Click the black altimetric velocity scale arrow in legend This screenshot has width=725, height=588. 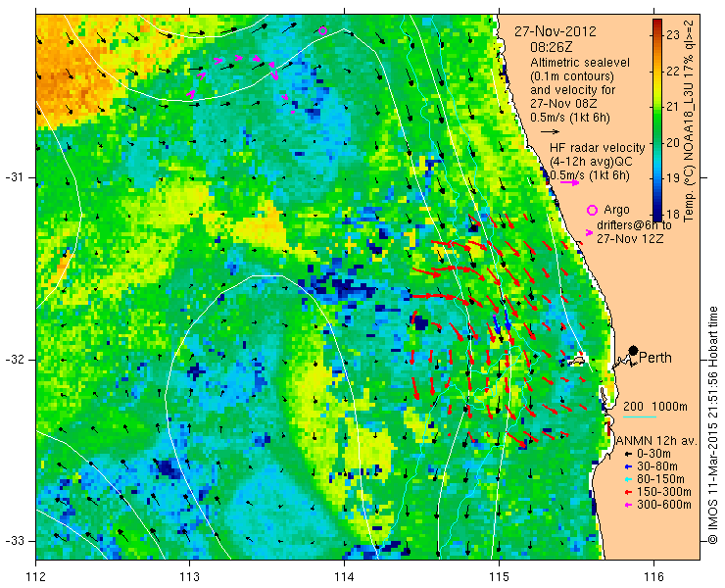tap(550, 132)
